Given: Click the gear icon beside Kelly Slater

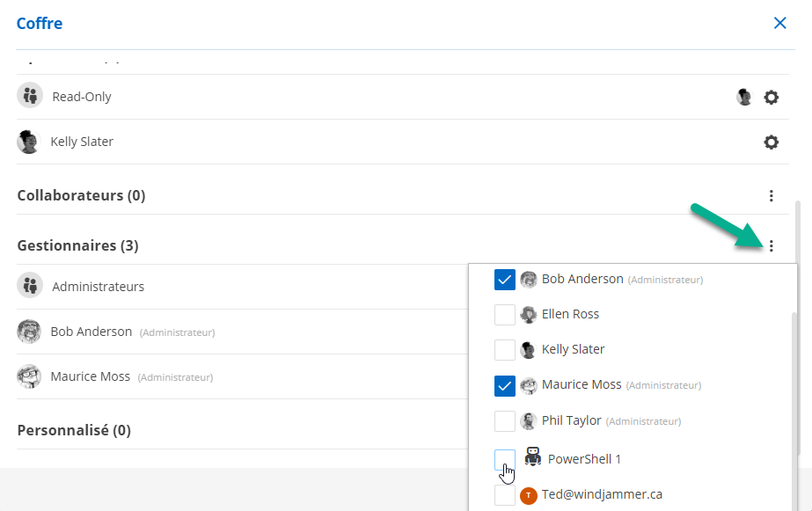Looking at the screenshot, I should pos(771,142).
